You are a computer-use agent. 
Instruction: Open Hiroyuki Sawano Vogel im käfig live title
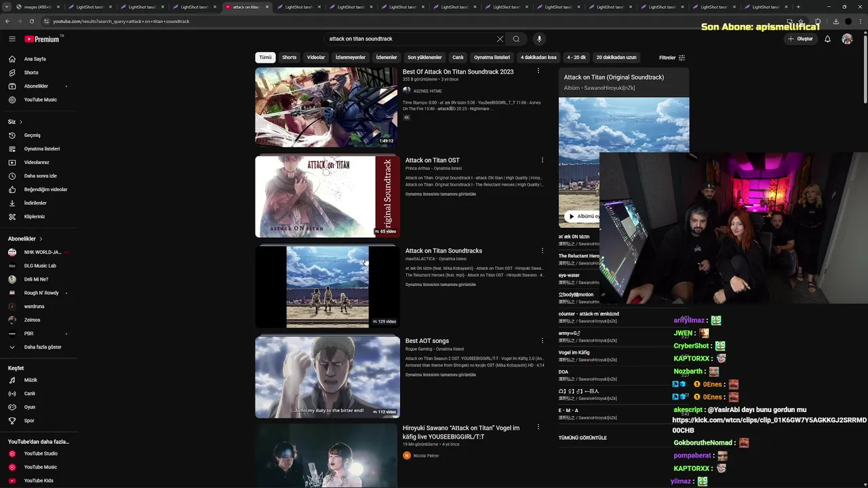coord(461,432)
